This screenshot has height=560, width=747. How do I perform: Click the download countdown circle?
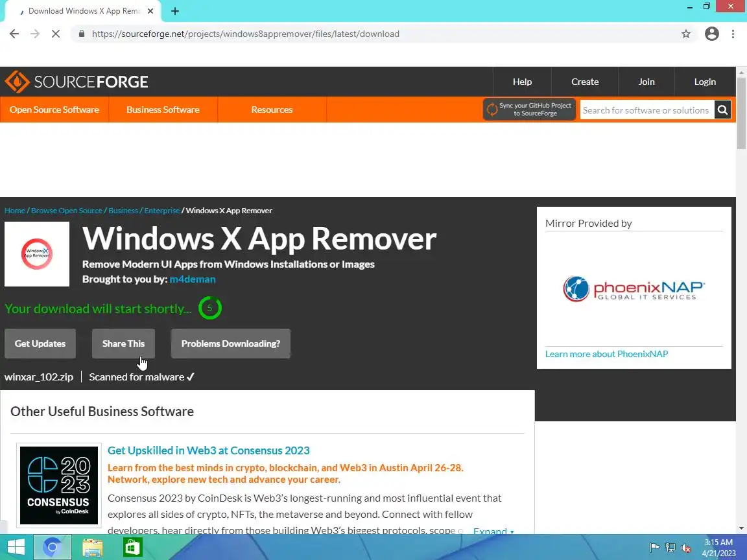pyautogui.click(x=209, y=308)
